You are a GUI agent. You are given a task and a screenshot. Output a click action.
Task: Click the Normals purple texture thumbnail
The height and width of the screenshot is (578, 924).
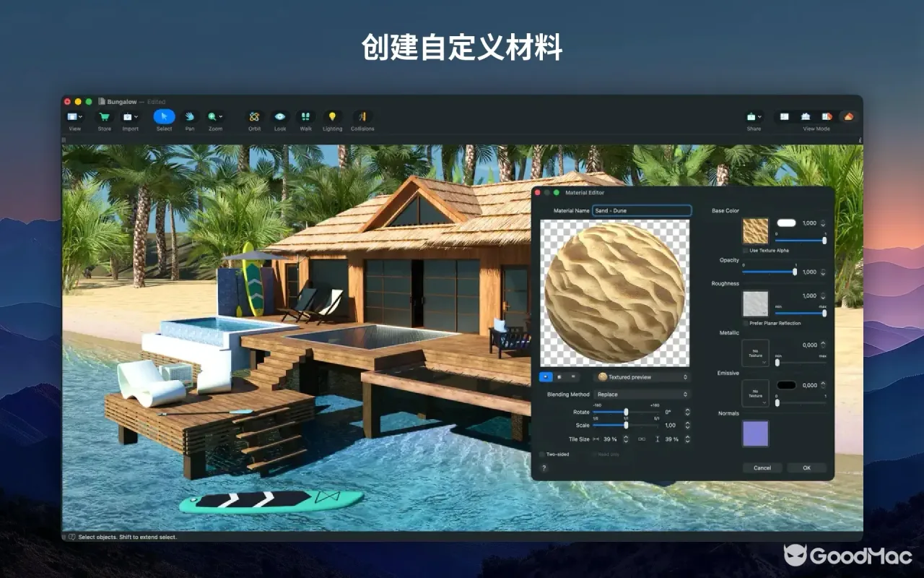coord(756,433)
